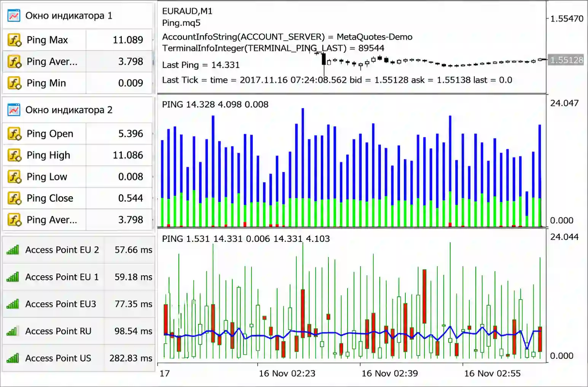
Task: Click the Last Tick time line
Action: pos(337,80)
